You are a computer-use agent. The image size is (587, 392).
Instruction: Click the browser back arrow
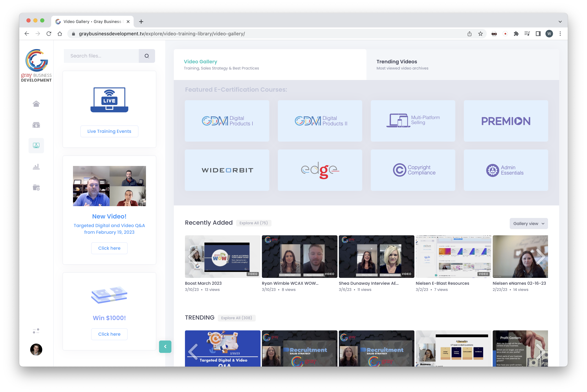(x=27, y=34)
